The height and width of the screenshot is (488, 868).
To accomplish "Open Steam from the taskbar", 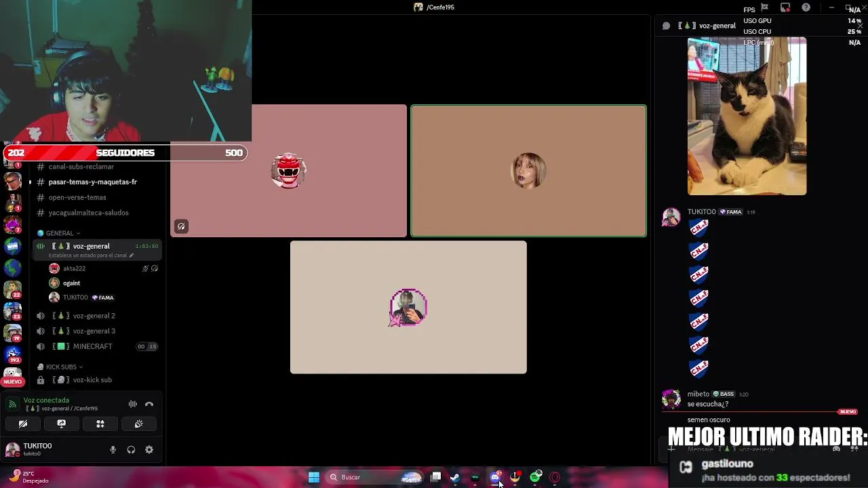I will click(x=455, y=477).
